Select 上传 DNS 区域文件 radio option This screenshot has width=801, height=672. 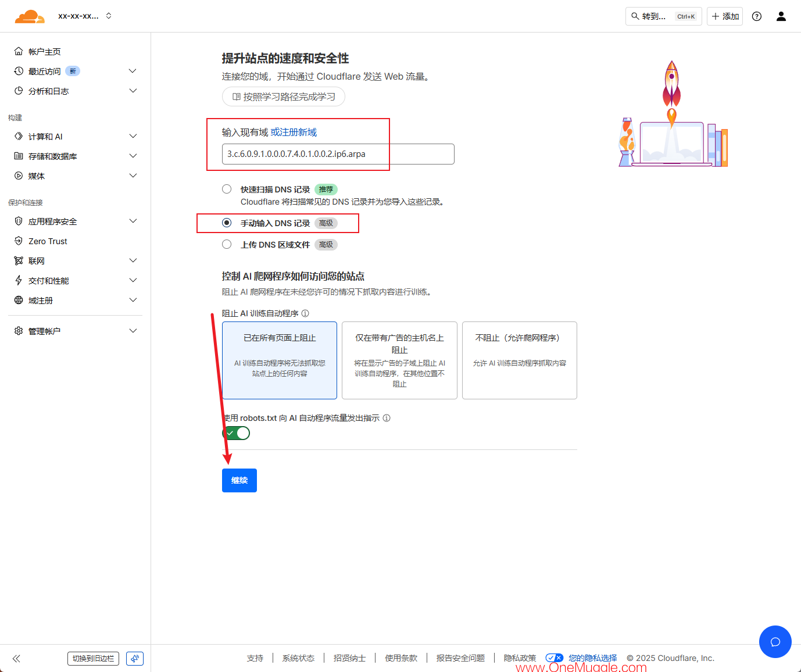click(227, 244)
